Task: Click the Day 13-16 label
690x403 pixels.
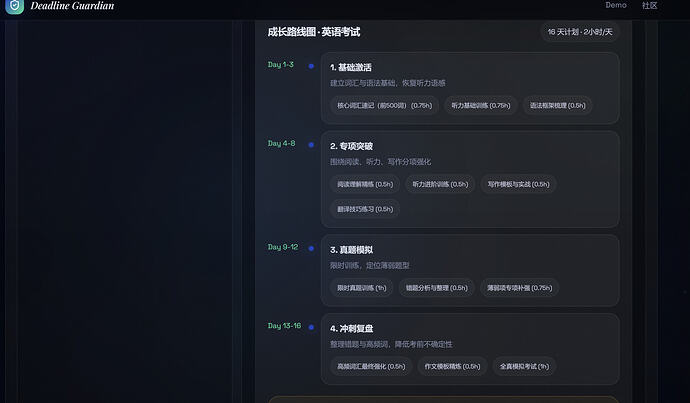Action: pos(284,326)
